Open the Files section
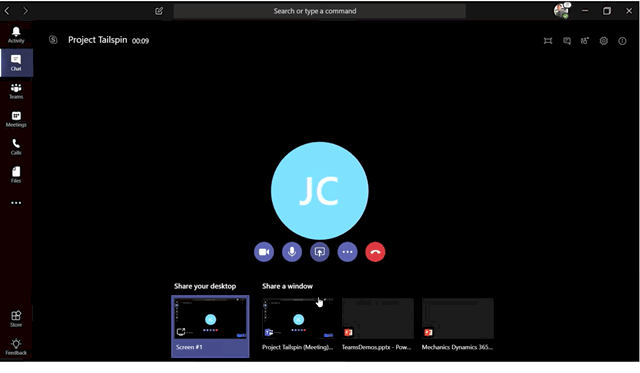Screen dimensions: 640x373 16,175
